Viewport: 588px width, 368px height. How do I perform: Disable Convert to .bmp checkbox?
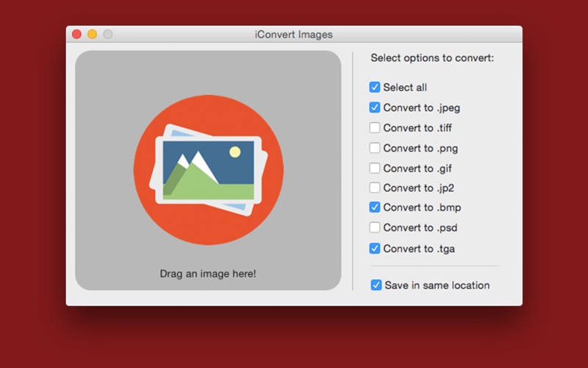[374, 208]
